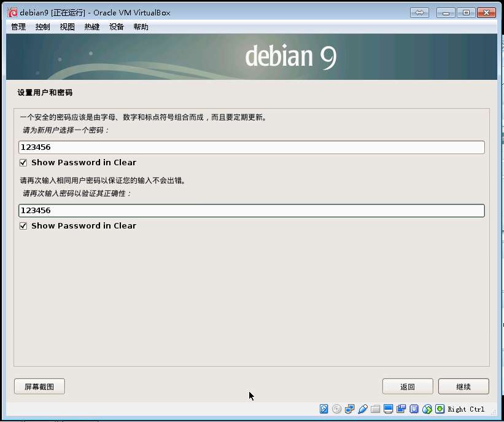Screen dimensions: 504x422
Task: Open the 帮助 menu
Action: [x=141, y=27]
